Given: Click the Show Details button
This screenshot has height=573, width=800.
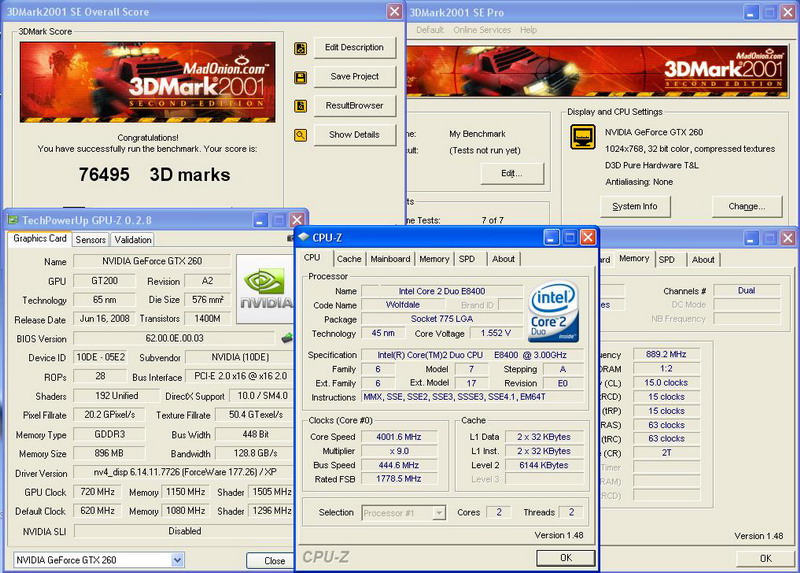Looking at the screenshot, I should [355, 135].
